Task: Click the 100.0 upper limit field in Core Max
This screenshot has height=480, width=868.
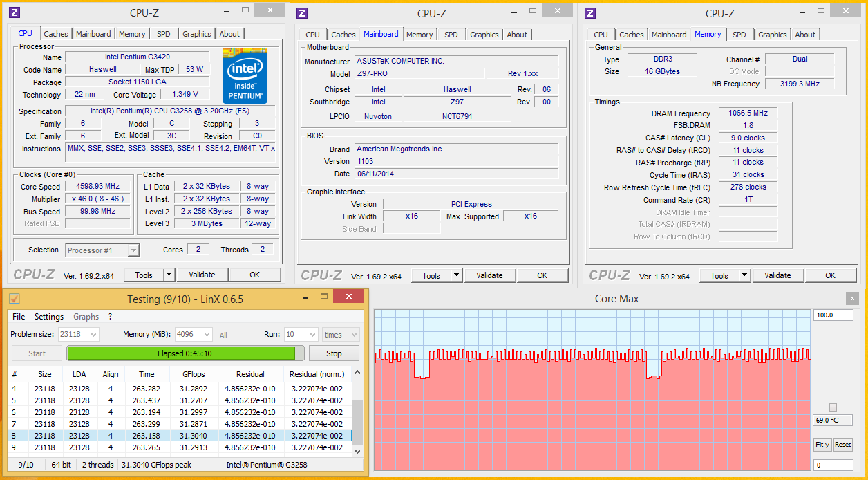Action: click(833, 315)
